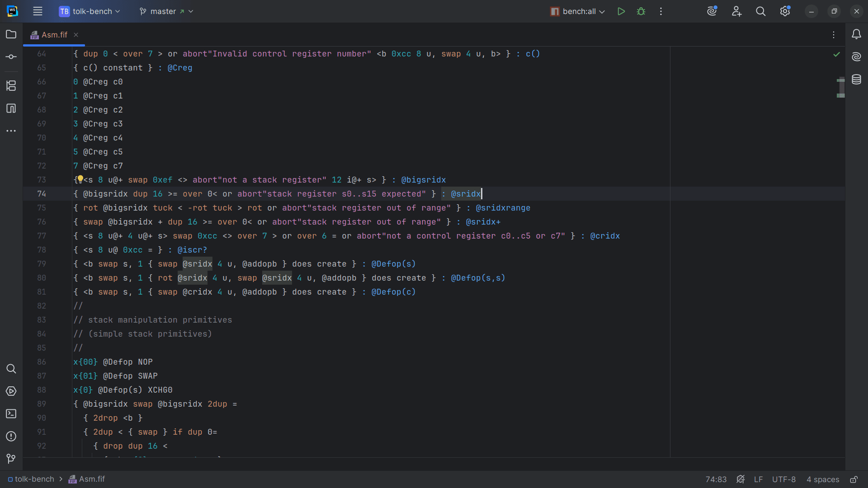Open editor tab options menu
The width and height of the screenshot is (868, 488).
click(x=834, y=35)
